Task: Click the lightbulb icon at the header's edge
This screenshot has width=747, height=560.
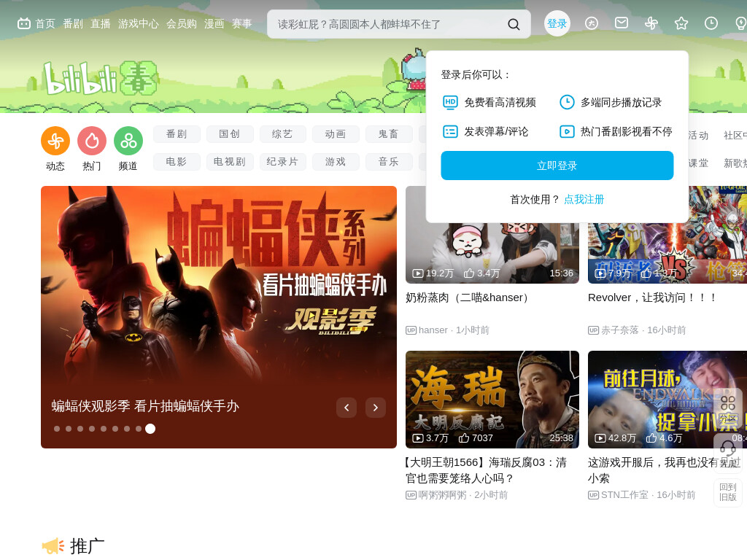Action: pos(741,23)
